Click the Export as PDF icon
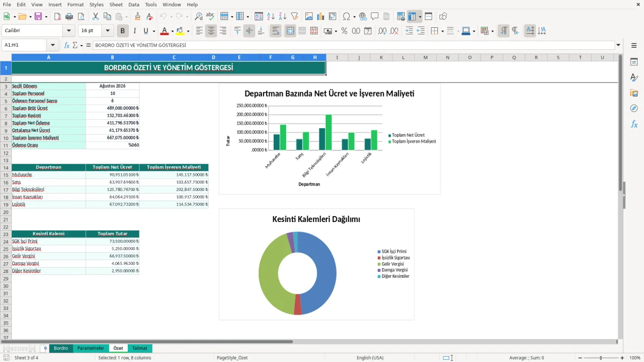Screen dimensions: 644x362 click(x=57, y=17)
